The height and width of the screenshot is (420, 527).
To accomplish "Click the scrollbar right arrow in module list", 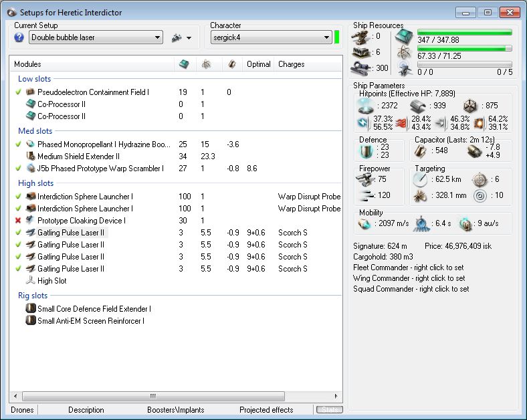I will [336, 396].
